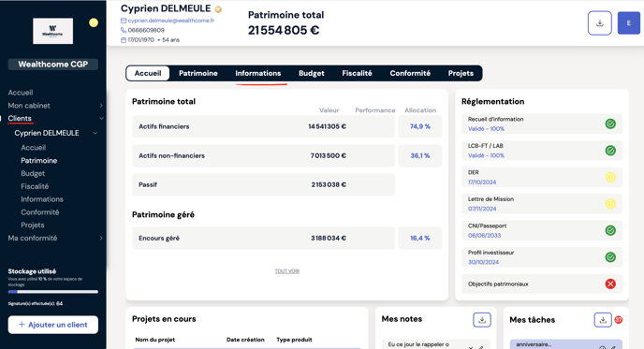Expand the Ma conformité sidebar chevron
644x349 pixels.
pos(101,238)
